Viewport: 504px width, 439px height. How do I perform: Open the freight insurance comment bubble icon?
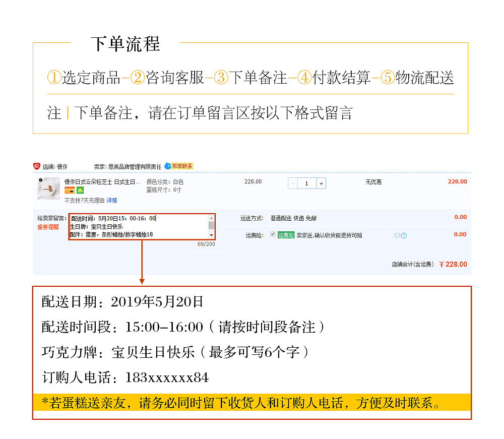click(x=397, y=235)
